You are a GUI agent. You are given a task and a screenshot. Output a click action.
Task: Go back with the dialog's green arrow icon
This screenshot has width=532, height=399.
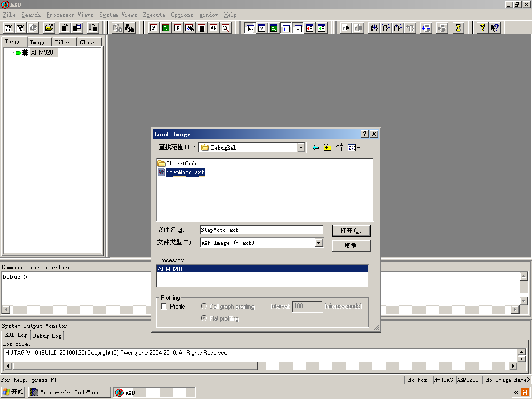316,148
